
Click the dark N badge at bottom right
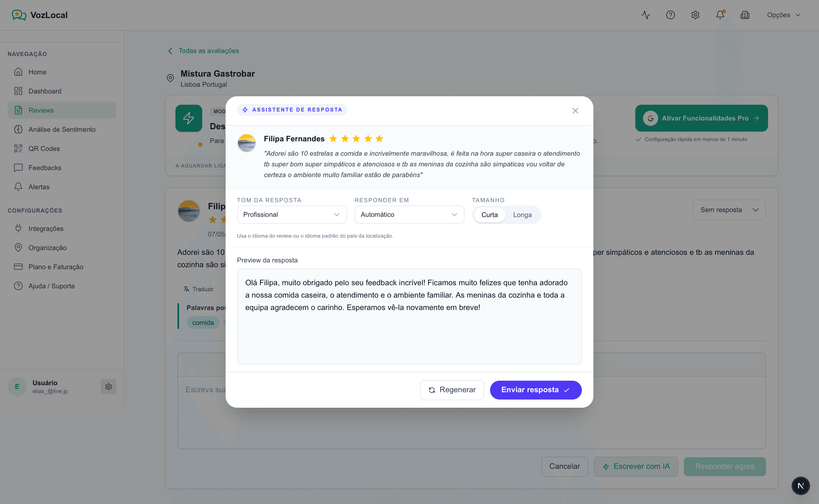tap(800, 486)
